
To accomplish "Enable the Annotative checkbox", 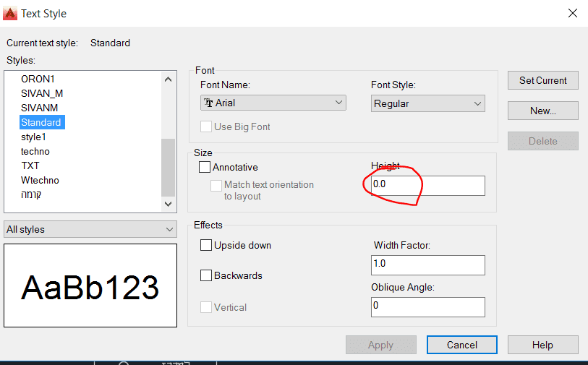I will pyautogui.click(x=205, y=167).
